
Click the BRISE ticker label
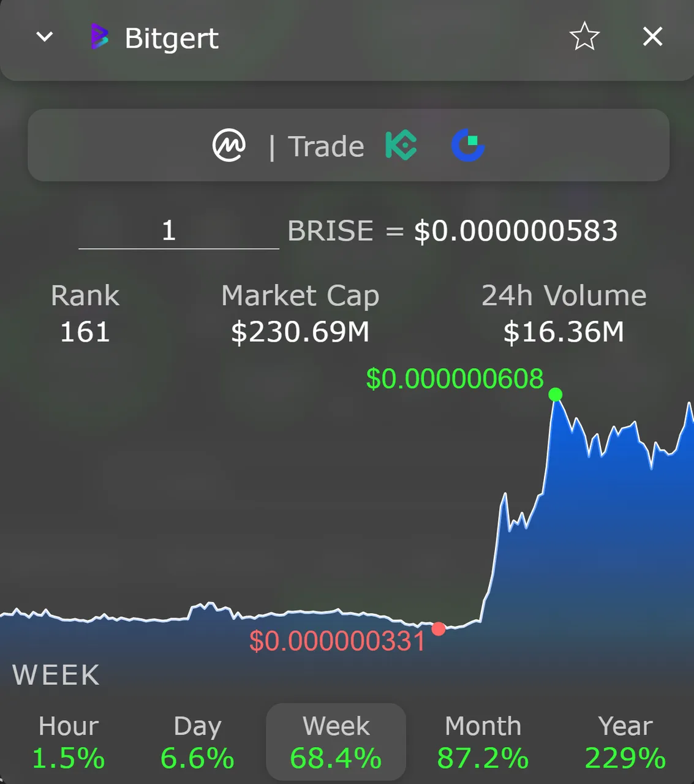(330, 231)
